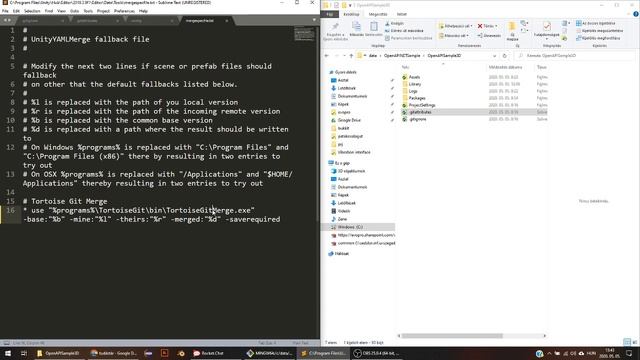Open the Packages folder
This screenshot has height=360, width=640.
(417, 98)
